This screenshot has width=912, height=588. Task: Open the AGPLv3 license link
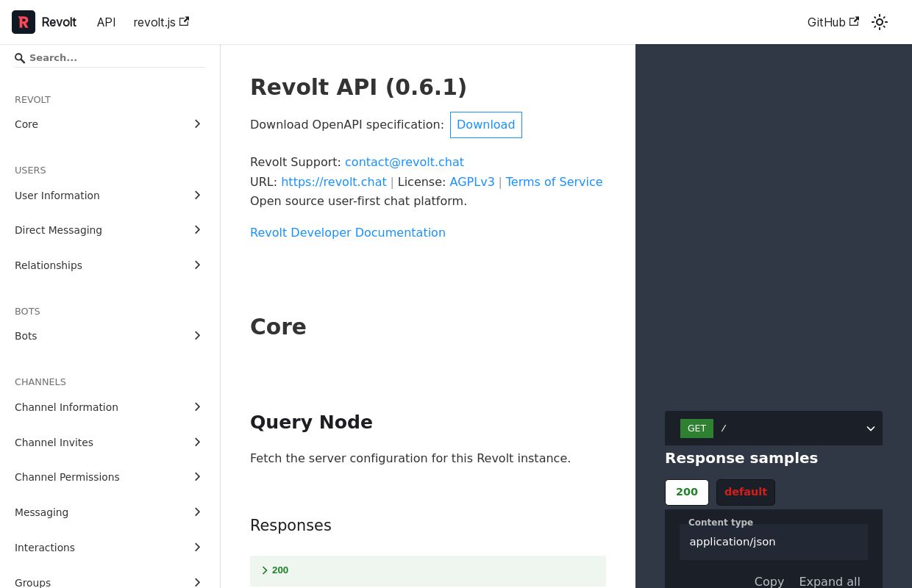point(472,182)
